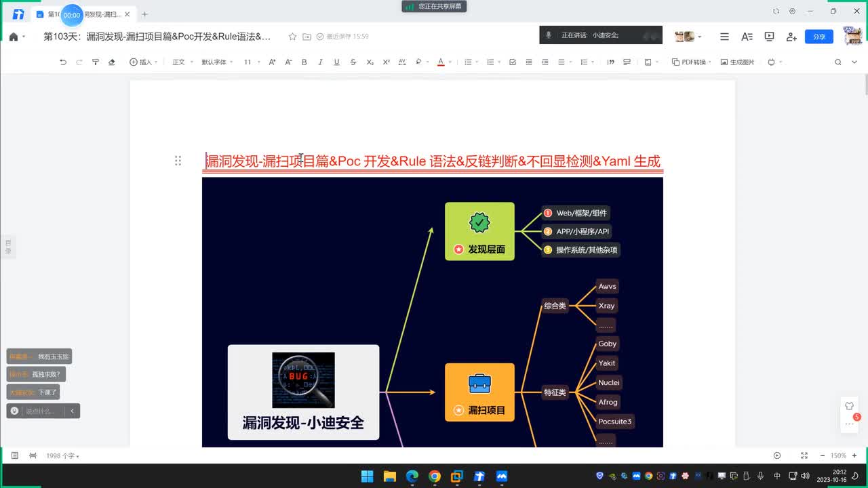Apply the red font color
The width and height of the screenshot is (868, 488).
click(441, 62)
